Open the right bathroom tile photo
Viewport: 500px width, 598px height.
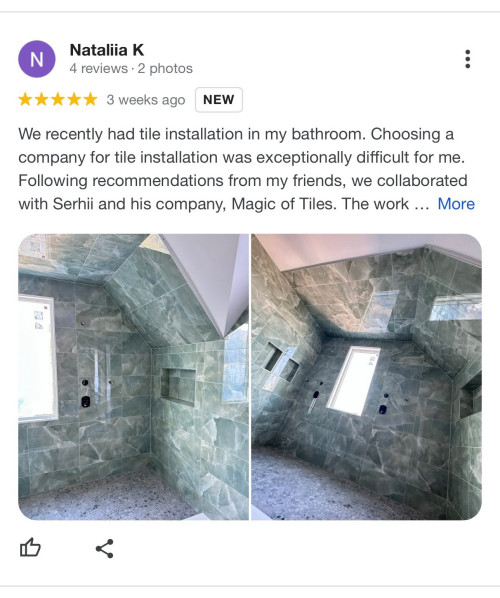[367, 377]
